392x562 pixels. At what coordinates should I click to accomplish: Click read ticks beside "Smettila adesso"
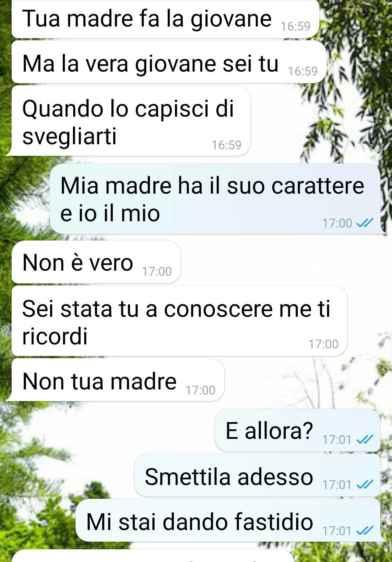(x=364, y=485)
